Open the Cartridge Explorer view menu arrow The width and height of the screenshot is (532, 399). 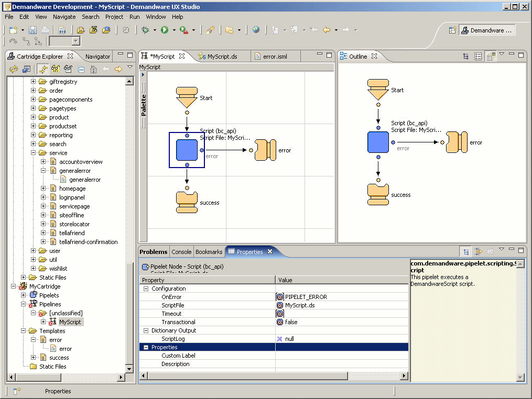click(x=130, y=68)
